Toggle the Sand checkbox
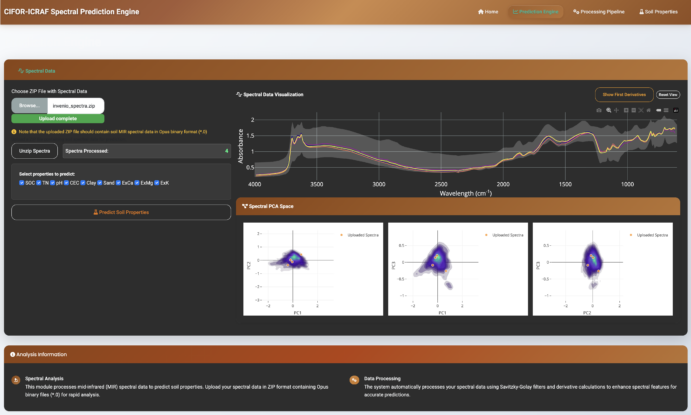Image resolution: width=691 pixels, height=415 pixels. pos(100,183)
